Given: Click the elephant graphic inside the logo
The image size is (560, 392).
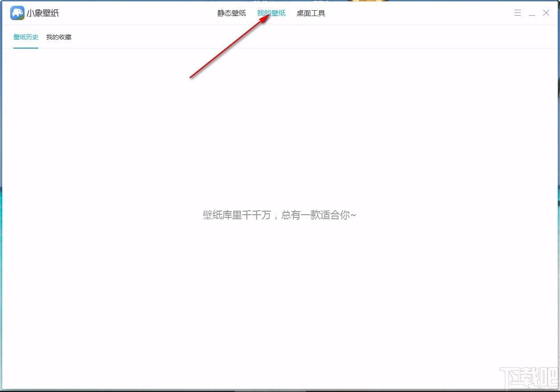Looking at the screenshot, I should pos(16,13).
